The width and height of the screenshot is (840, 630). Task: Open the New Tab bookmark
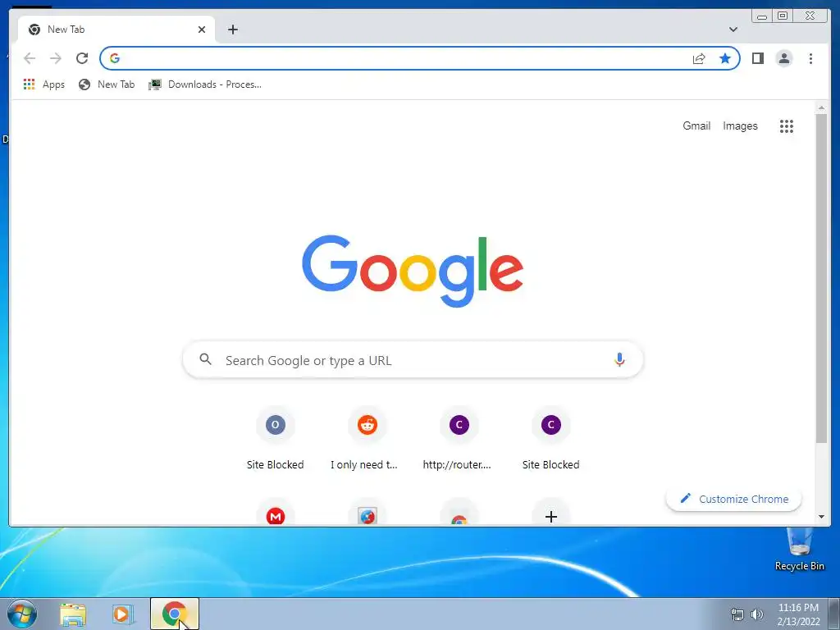[107, 84]
